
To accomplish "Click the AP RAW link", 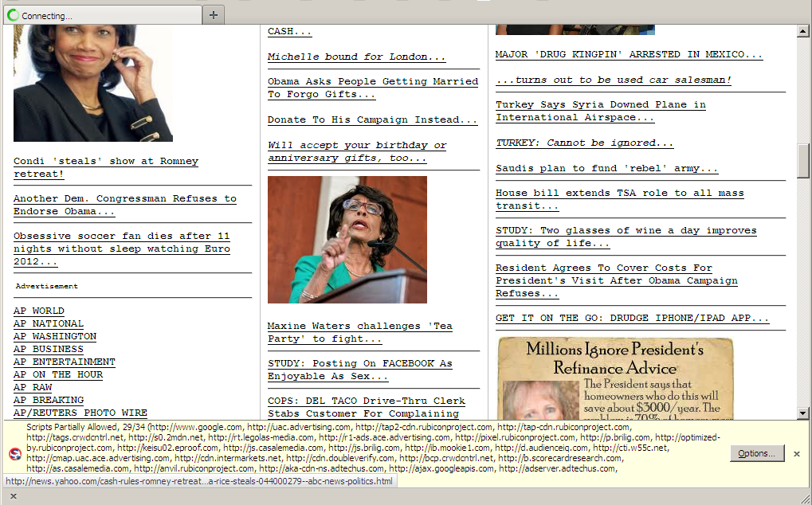I will [x=33, y=387].
